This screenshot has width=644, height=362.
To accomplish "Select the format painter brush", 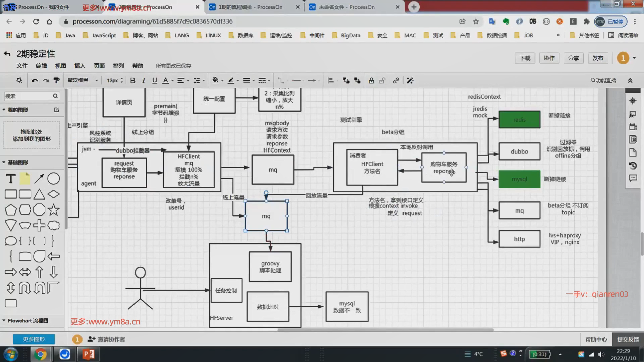I will pos(56,81).
